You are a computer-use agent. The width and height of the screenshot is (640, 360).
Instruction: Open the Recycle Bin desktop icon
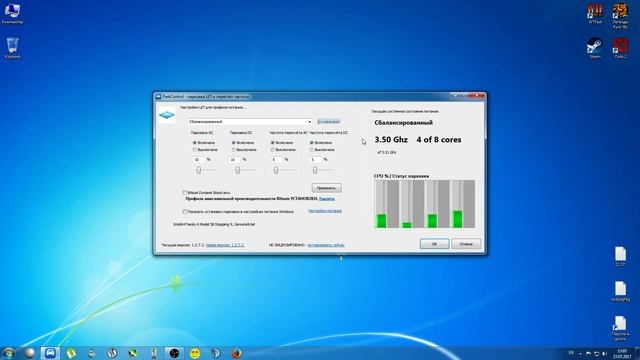click(13, 48)
